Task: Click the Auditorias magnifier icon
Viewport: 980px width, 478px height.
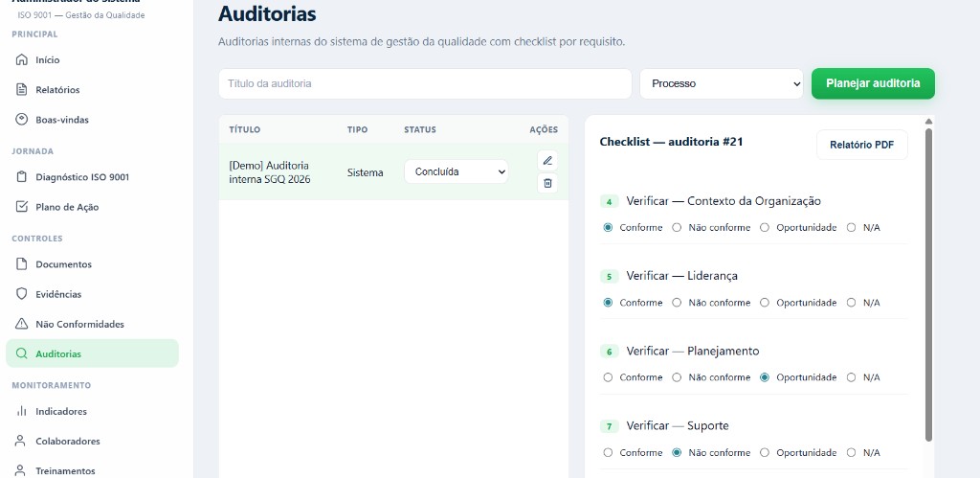Action: 21,353
